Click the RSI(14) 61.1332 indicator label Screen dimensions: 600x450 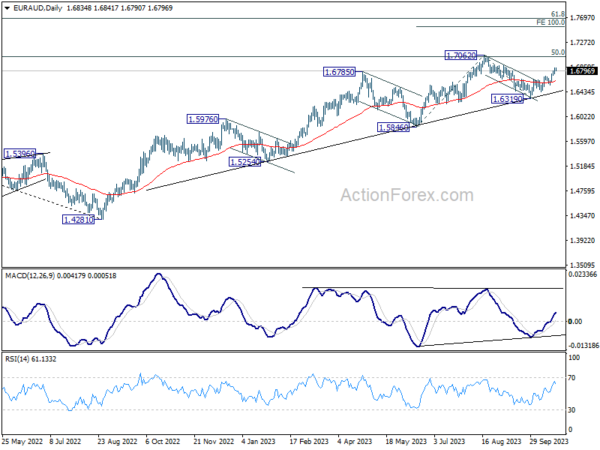tap(31, 359)
